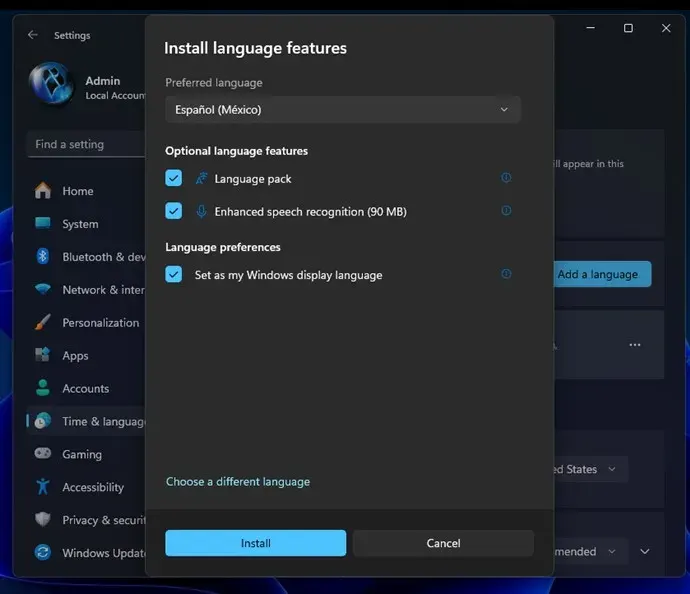Click the Network wifi icon
Image resolution: width=690 pixels, height=594 pixels.
(x=43, y=289)
